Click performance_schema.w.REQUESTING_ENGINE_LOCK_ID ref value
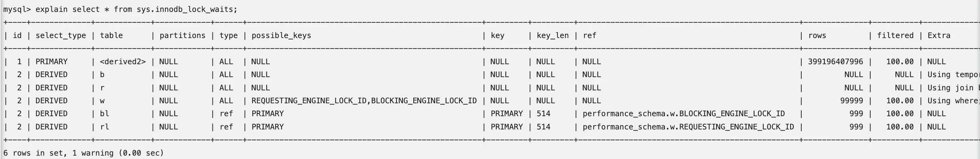Viewport: 980px width, 159px height. coord(688,127)
